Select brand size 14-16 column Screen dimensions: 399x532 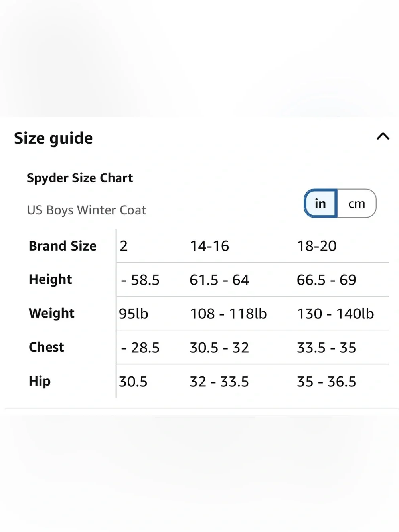click(209, 246)
